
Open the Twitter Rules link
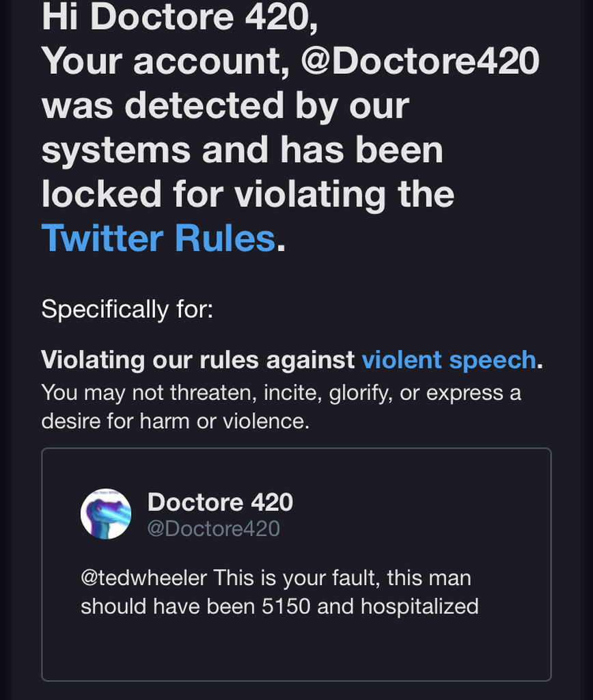(158, 238)
